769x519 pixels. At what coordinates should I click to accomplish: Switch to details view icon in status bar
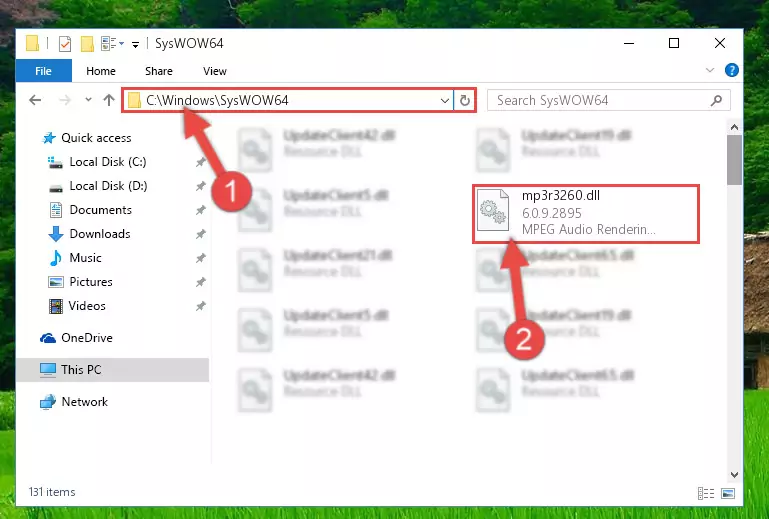point(706,493)
